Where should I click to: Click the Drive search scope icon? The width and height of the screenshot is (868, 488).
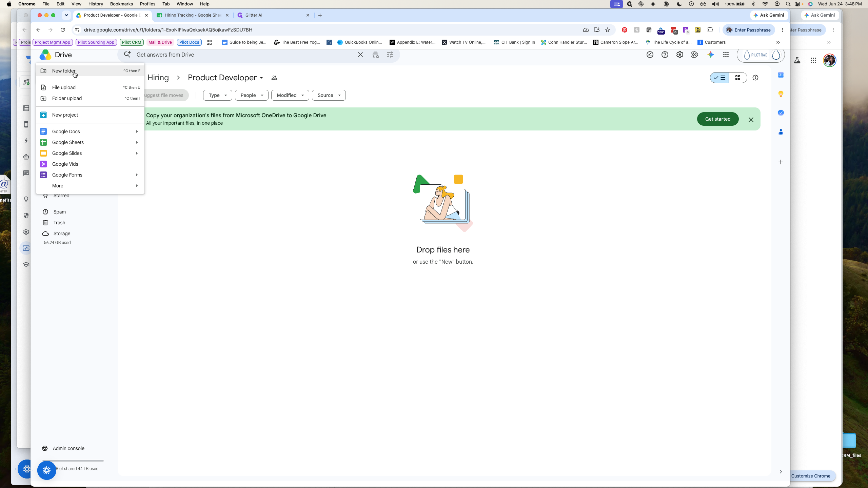click(375, 55)
